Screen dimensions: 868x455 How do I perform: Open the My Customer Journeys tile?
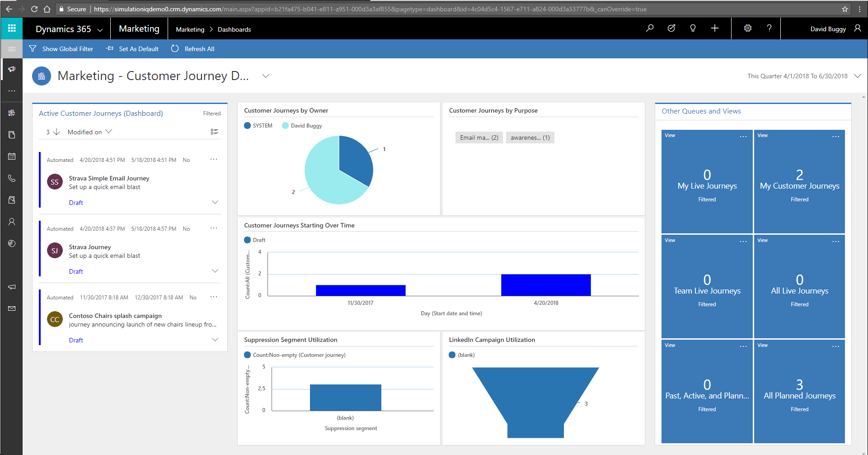click(x=799, y=182)
